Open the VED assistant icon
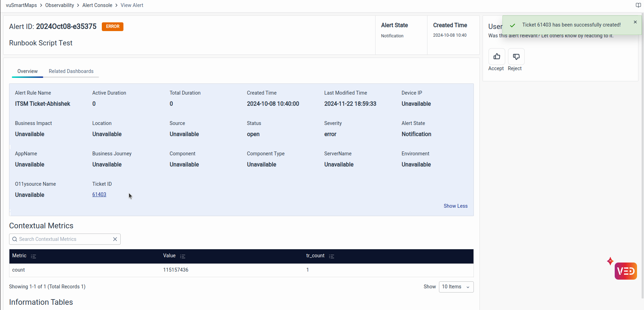This screenshot has width=644, height=310. coord(626,271)
